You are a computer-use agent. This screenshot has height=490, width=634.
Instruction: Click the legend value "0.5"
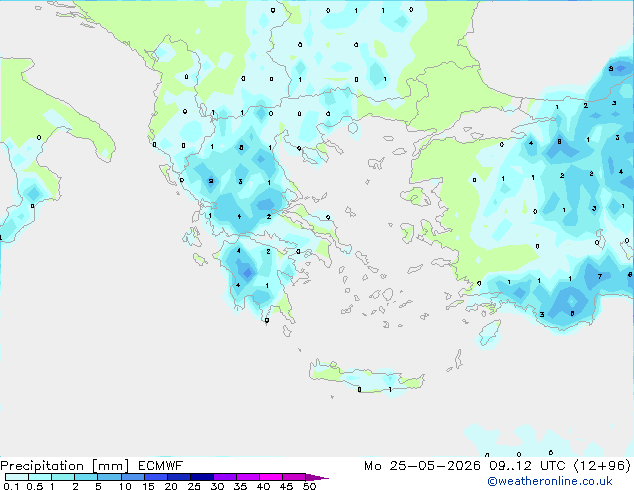[x=35, y=486]
